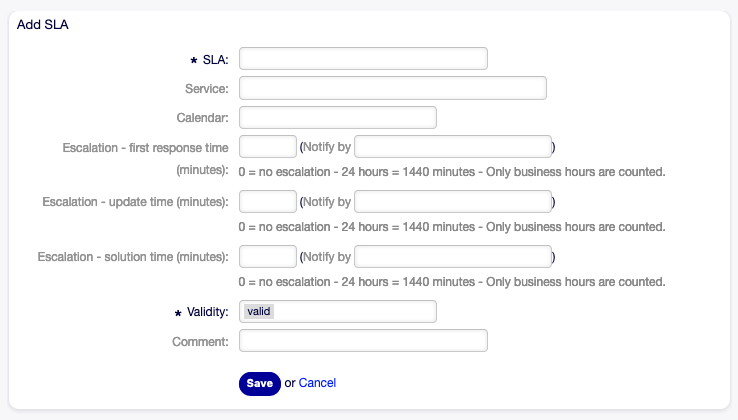Screen dimensions: 738x420
Task: Click the 'Validity:' field label
Action: pyautogui.click(x=208, y=312)
